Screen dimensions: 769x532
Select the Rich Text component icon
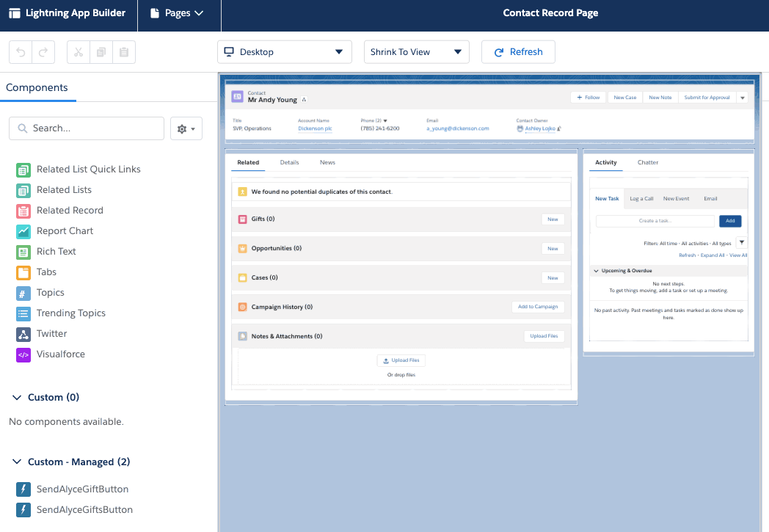23,252
